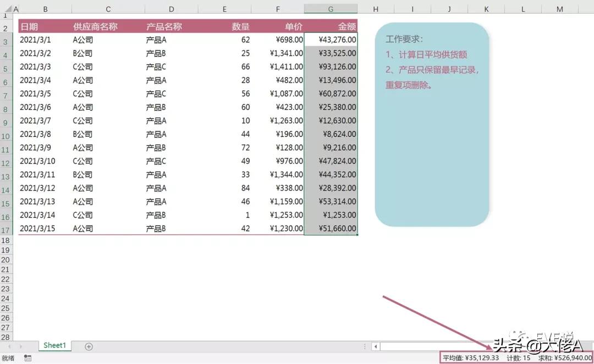The width and height of the screenshot is (594, 364).
Task: Click the 产品名称 header cell
Action: (x=172, y=26)
